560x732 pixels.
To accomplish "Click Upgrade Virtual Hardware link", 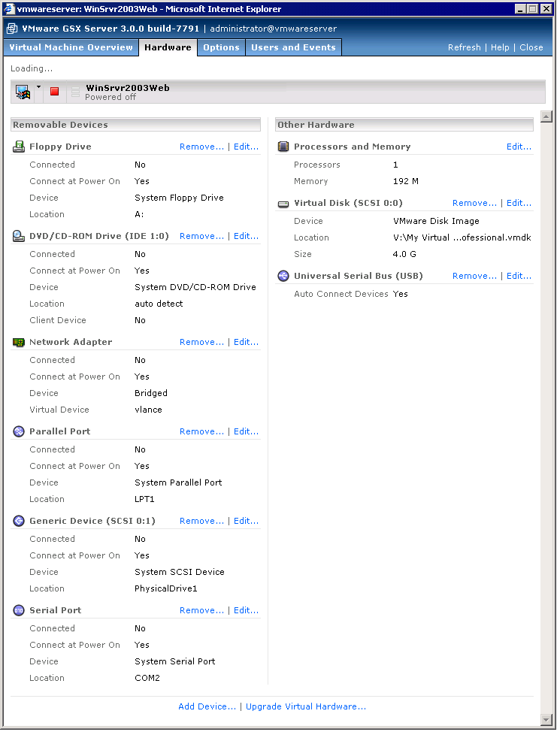I will [x=306, y=707].
